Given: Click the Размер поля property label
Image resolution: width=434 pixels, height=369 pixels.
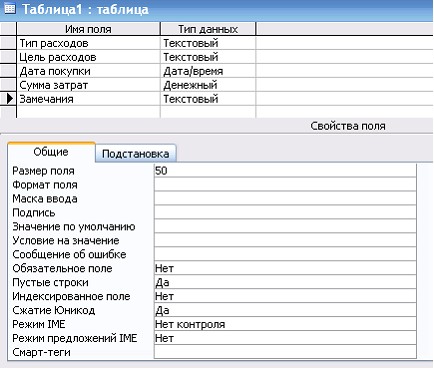Looking at the screenshot, I should [x=43, y=171].
